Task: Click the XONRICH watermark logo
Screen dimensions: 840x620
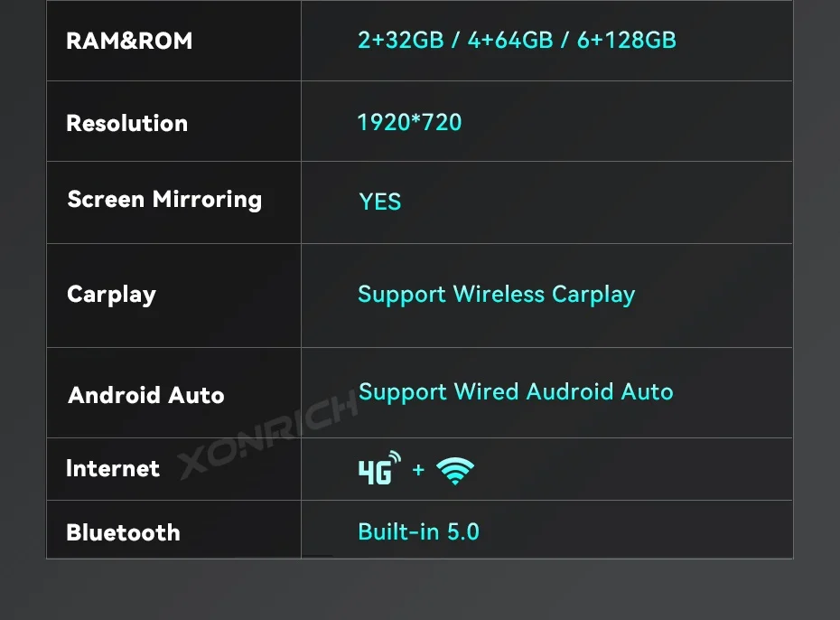Action: click(267, 434)
